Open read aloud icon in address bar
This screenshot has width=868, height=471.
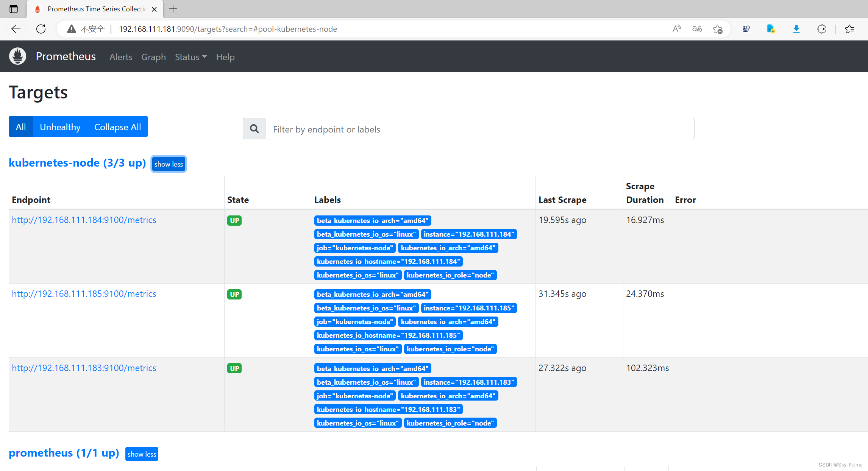pyautogui.click(x=676, y=29)
